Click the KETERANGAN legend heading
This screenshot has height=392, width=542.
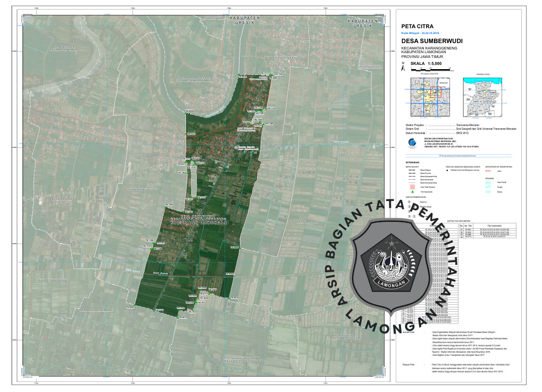click(412, 162)
